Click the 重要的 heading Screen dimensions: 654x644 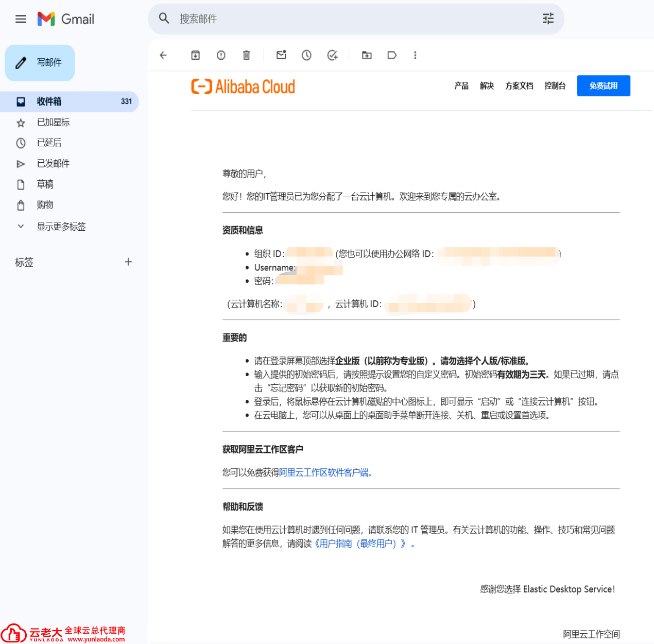[234, 338]
